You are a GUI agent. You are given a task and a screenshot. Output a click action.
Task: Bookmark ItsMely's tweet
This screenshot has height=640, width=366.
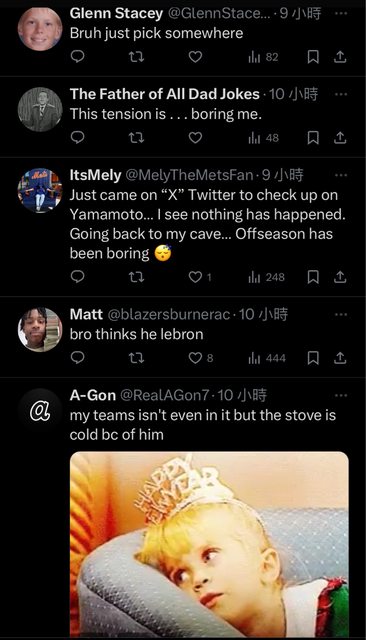click(313, 278)
